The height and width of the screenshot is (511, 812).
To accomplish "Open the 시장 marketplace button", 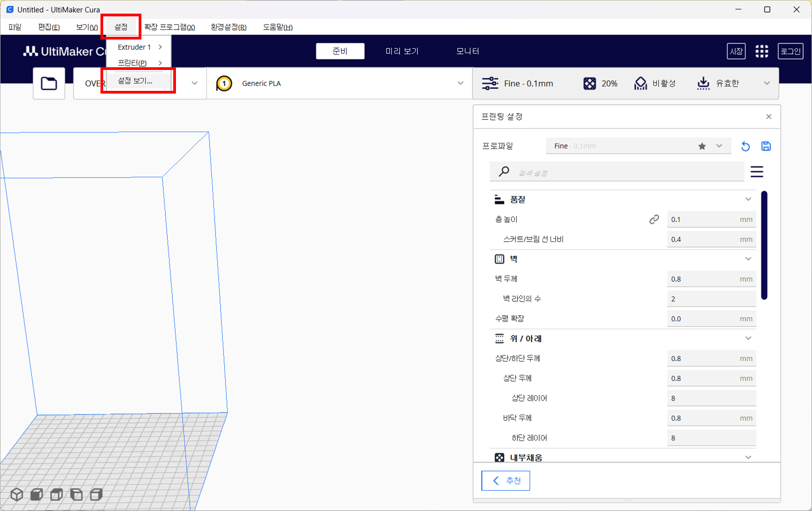I will (736, 51).
